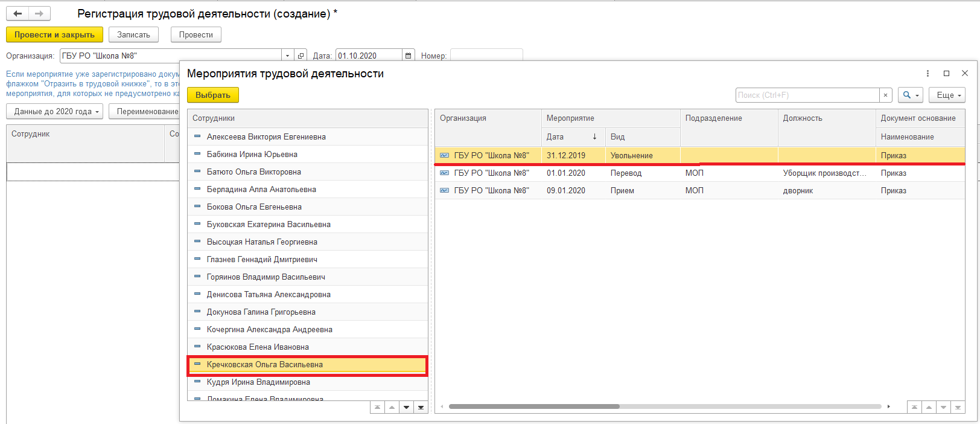The image size is (980, 424).
Task: Click the Переименование button
Action: tap(145, 112)
